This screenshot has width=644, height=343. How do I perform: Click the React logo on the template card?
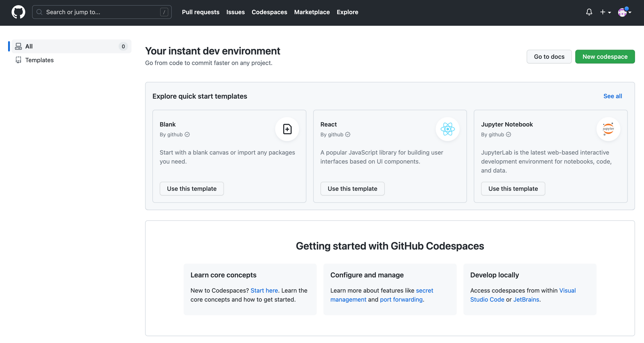448,129
